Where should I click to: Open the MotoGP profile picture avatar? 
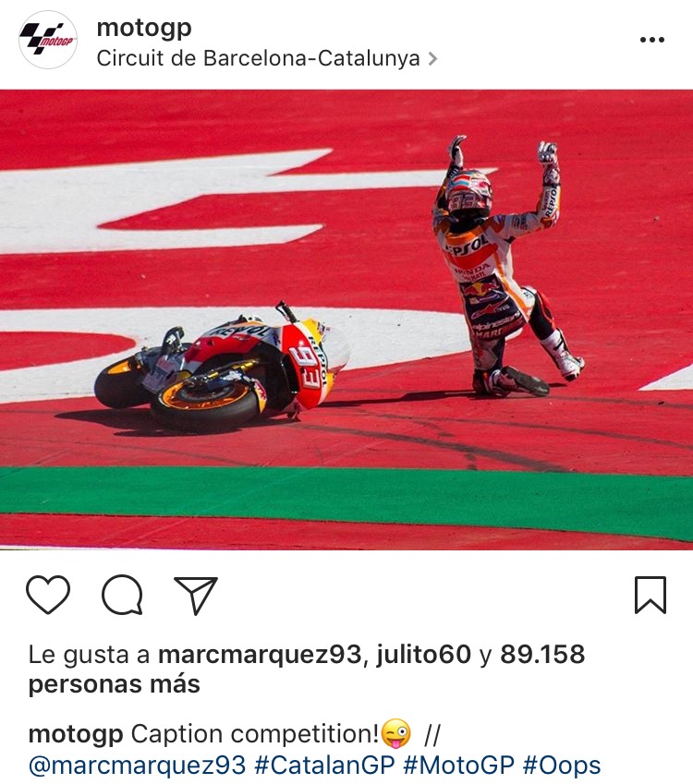click(x=48, y=40)
